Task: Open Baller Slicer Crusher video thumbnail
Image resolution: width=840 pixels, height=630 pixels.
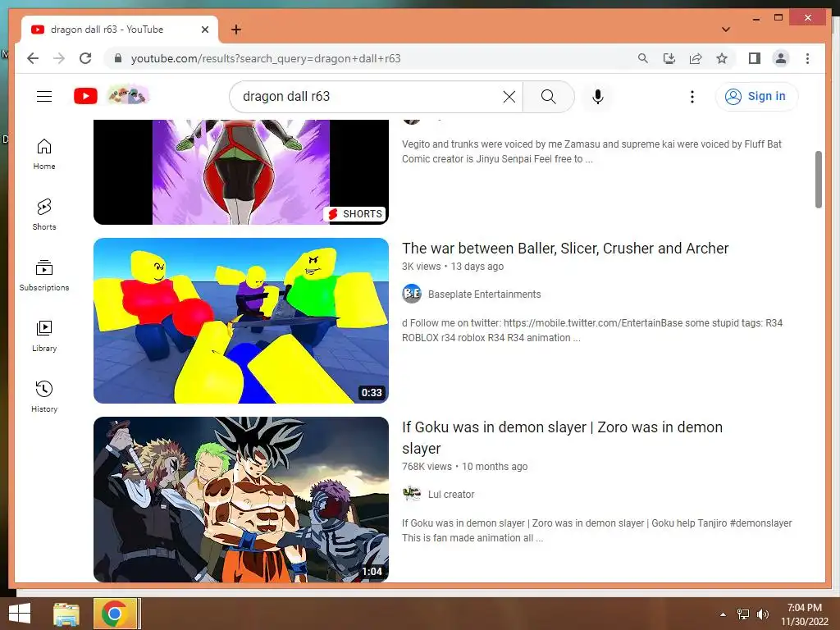Action: coord(241,321)
